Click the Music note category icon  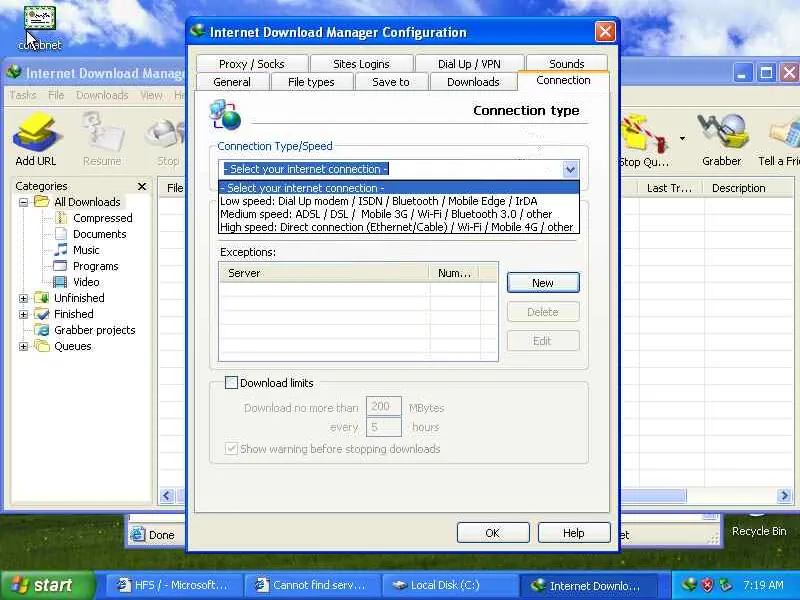coord(61,249)
